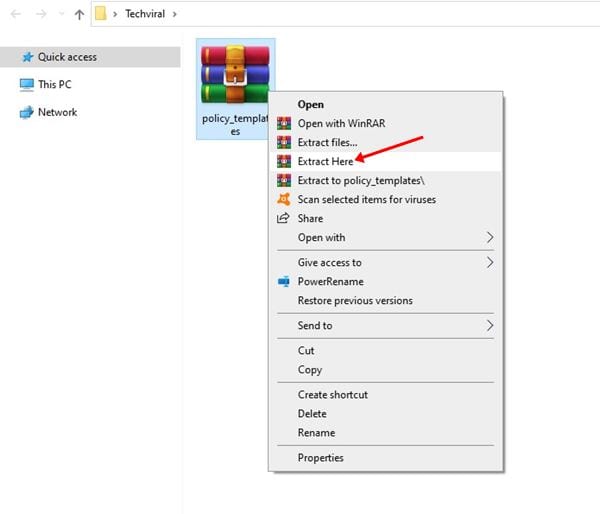Expand the Send to submenu arrow

pyautogui.click(x=489, y=326)
